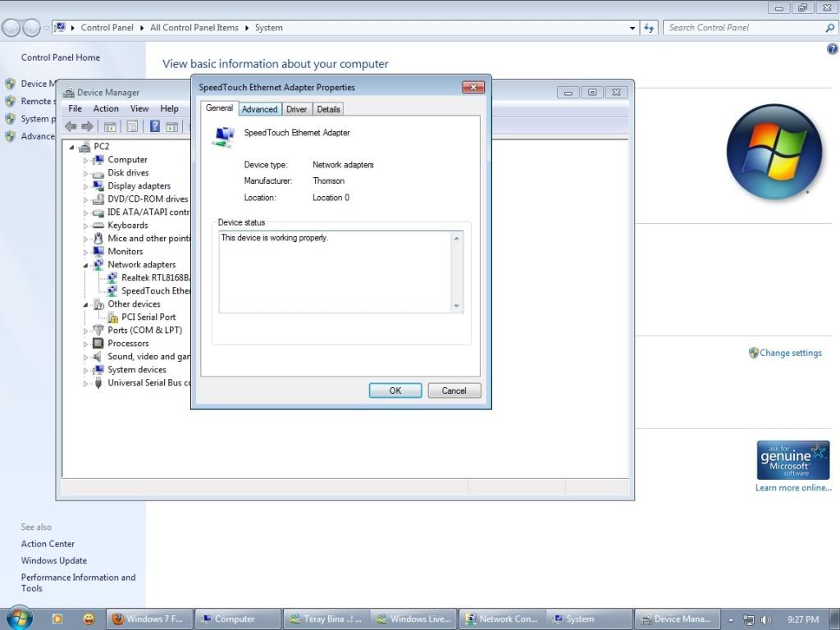Select the SpeedTouch Ethernet adapter tree entry
Image resolution: width=840 pixels, height=630 pixels.
point(155,291)
